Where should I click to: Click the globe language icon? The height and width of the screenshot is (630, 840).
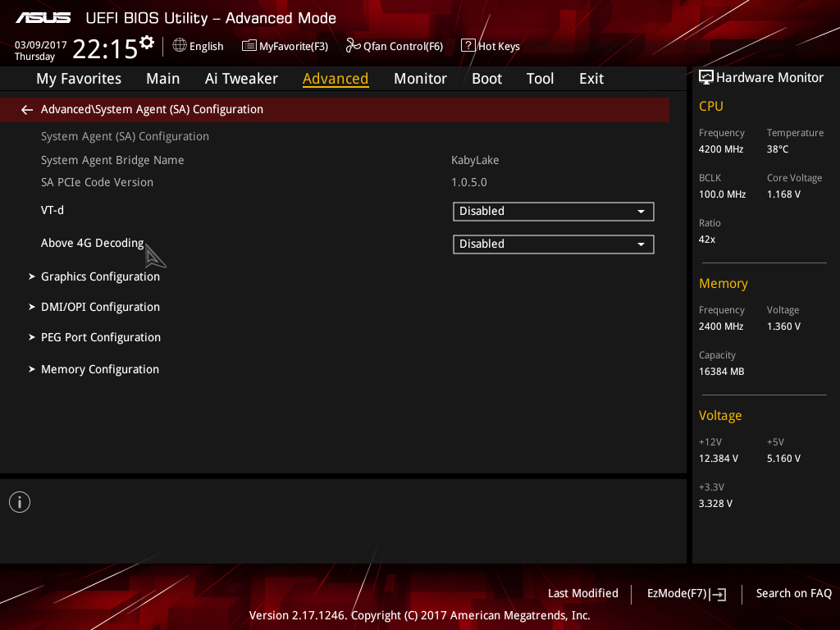[180, 46]
